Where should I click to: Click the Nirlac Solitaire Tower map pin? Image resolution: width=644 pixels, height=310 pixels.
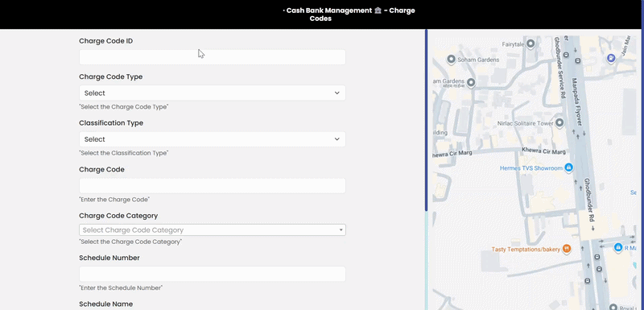[559, 122]
